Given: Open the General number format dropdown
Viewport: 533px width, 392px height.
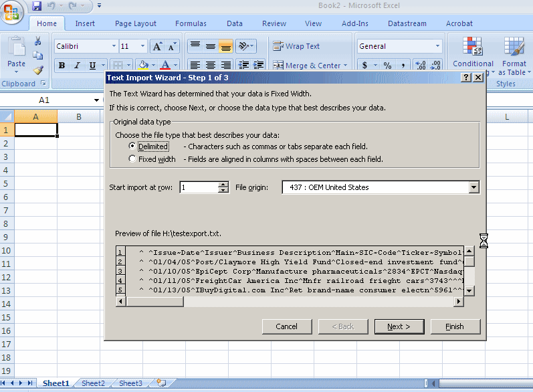Looking at the screenshot, I should pos(437,46).
